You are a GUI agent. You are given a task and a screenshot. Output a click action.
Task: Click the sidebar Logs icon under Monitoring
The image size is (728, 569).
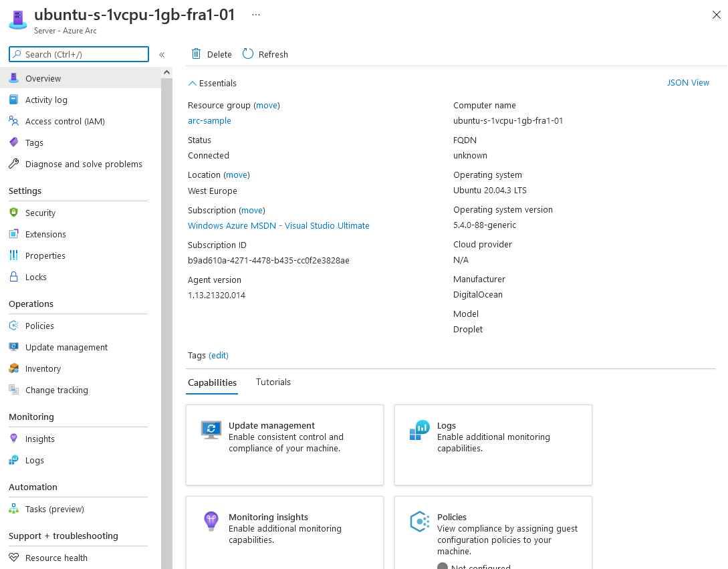pyautogui.click(x=14, y=459)
